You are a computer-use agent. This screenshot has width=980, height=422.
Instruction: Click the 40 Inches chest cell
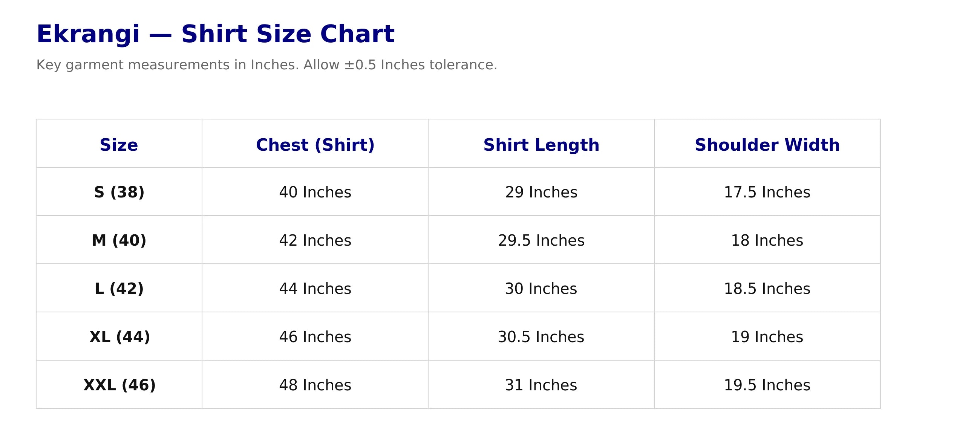coord(315,192)
